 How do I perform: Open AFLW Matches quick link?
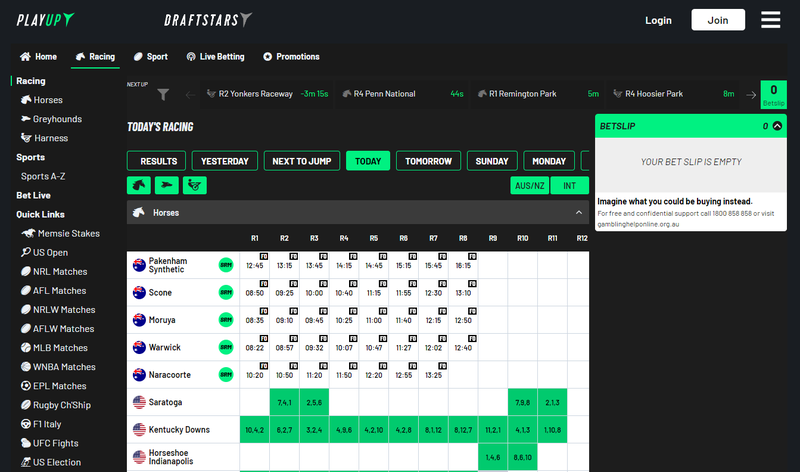[x=57, y=329]
